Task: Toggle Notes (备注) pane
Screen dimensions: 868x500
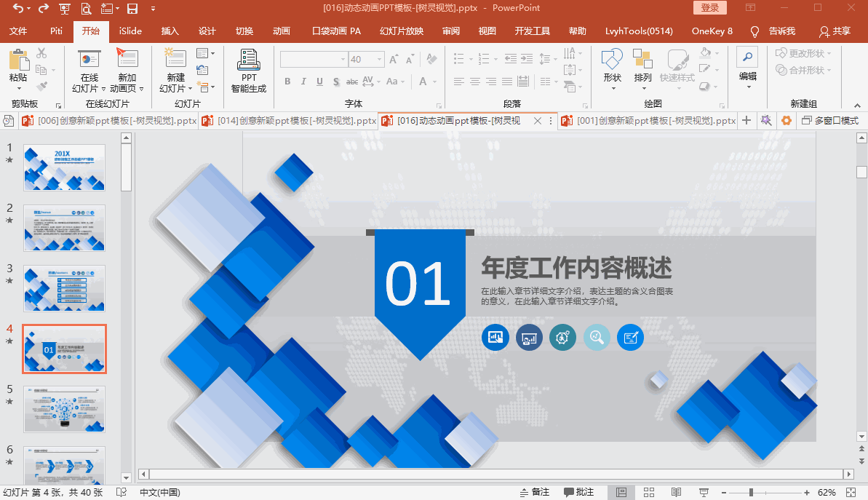Action: (535, 492)
